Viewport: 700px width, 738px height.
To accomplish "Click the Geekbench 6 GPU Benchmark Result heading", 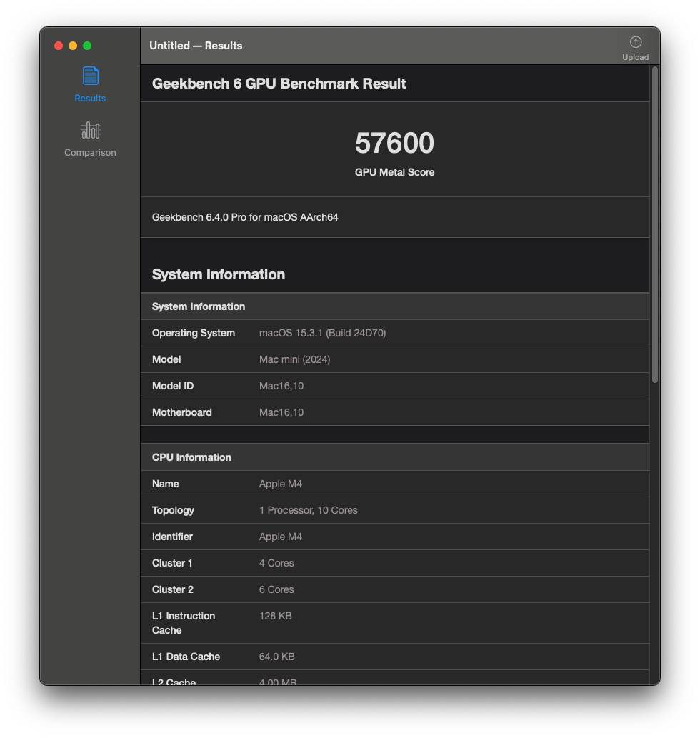I will (279, 84).
